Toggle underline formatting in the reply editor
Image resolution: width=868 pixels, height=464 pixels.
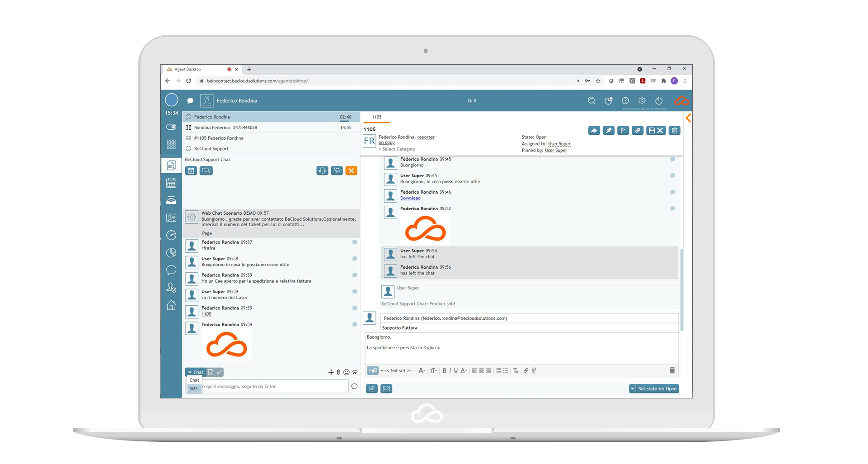[x=455, y=371]
